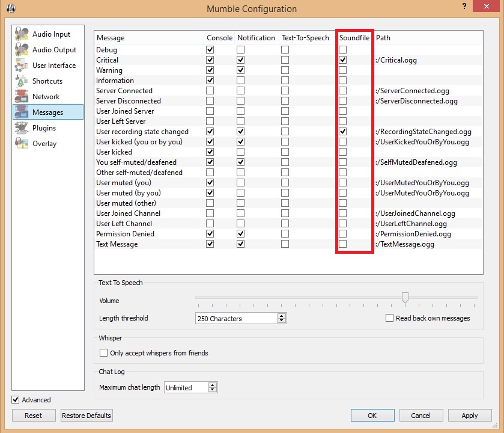Increase Length threshold with up arrow
This screenshot has height=433, width=504.
(282, 316)
